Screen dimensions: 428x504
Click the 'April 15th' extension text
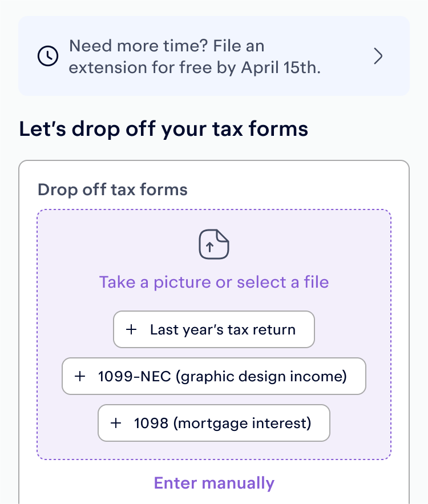pos(281,67)
